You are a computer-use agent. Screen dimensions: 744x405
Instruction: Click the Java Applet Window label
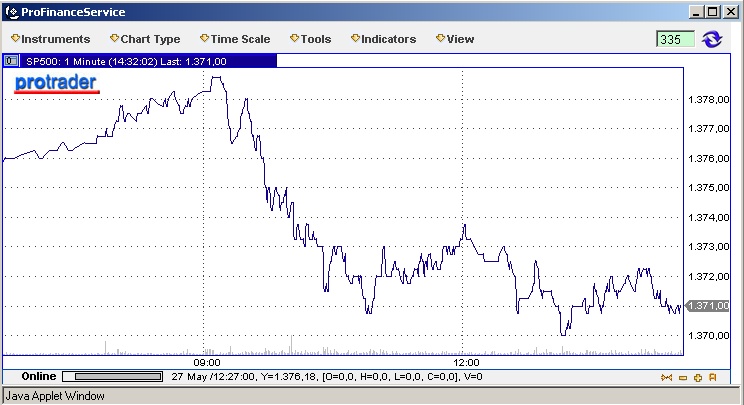[55, 396]
